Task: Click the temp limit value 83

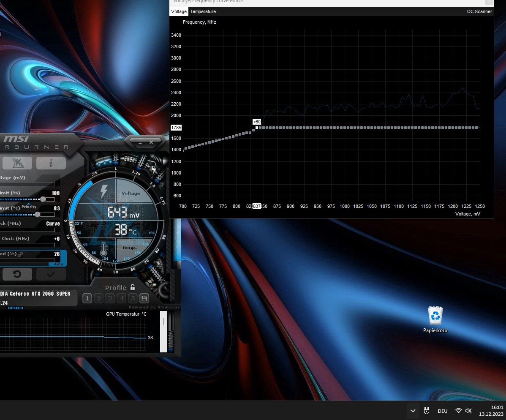Action: tap(57, 208)
